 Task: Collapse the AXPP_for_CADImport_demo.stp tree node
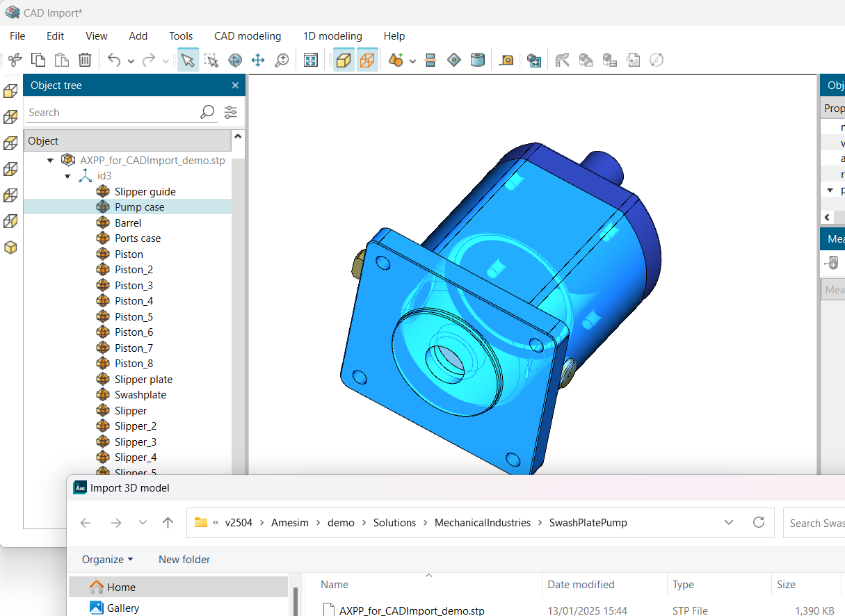click(50, 161)
